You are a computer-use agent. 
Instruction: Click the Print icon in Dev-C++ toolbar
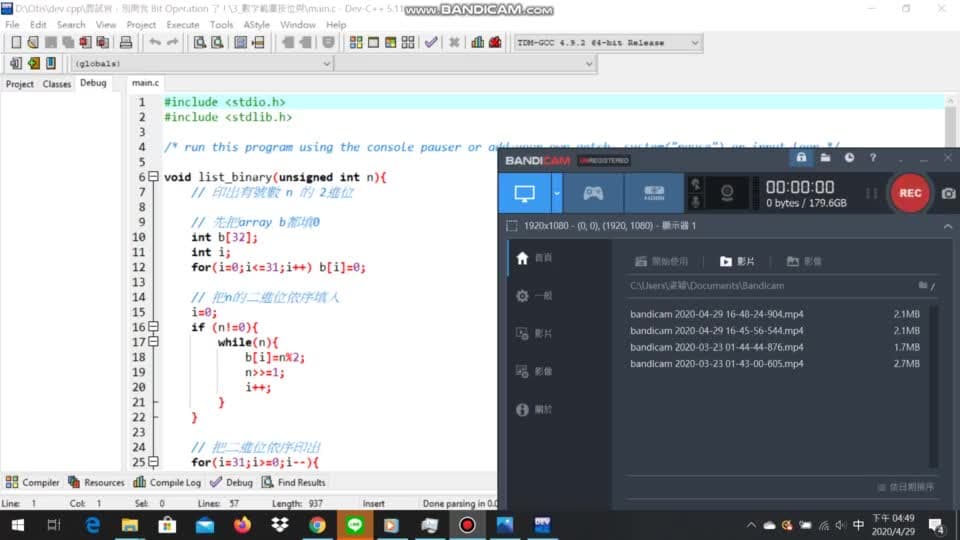pyautogui.click(x=126, y=42)
